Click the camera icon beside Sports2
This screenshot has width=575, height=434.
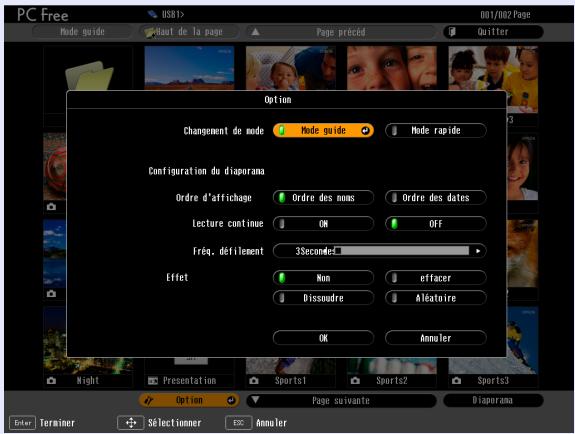tap(355, 381)
